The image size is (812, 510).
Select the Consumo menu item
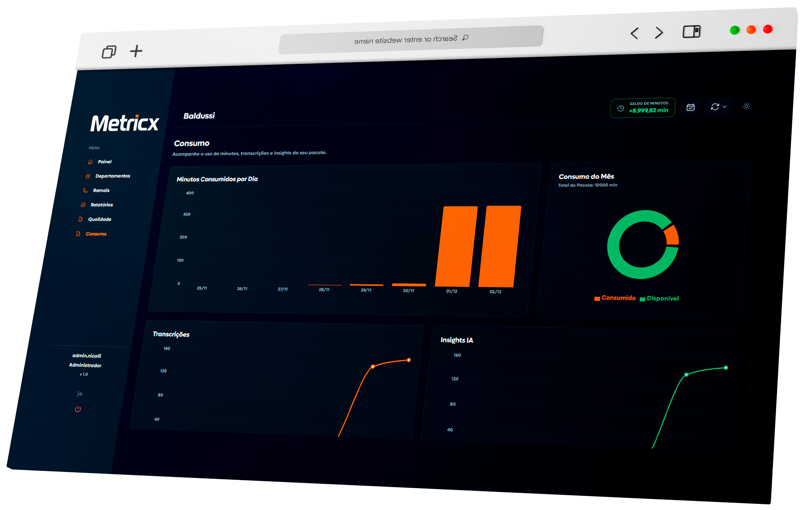point(96,234)
